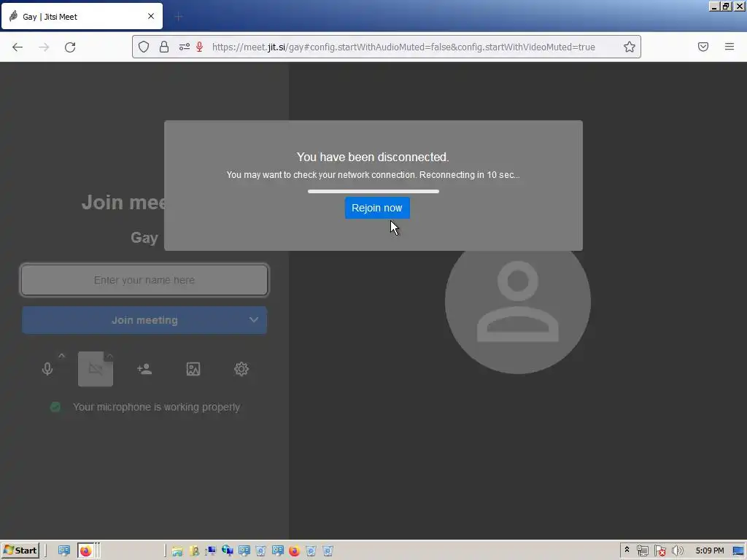Expand video device options caret above camera

[109, 356]
